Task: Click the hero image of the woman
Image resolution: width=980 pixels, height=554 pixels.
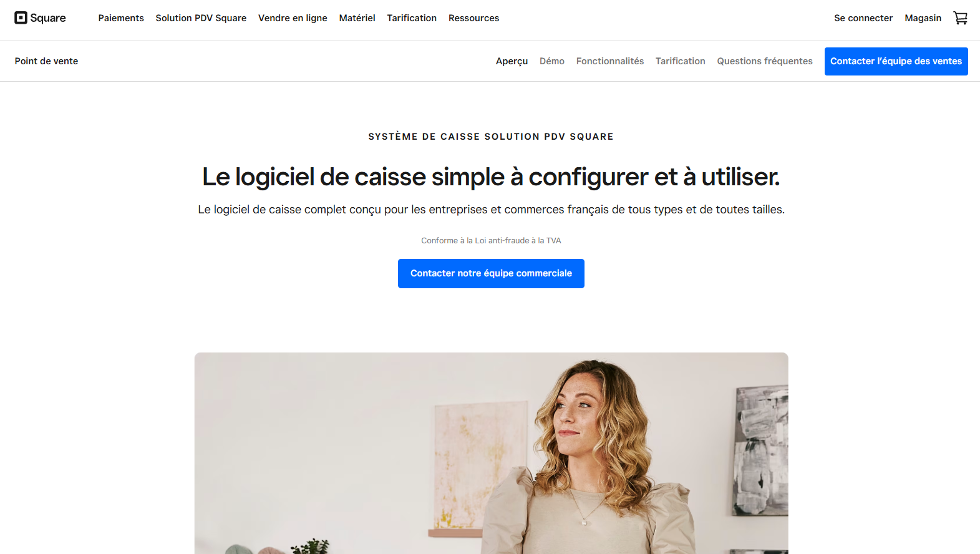Action: (x=491, y=453)
